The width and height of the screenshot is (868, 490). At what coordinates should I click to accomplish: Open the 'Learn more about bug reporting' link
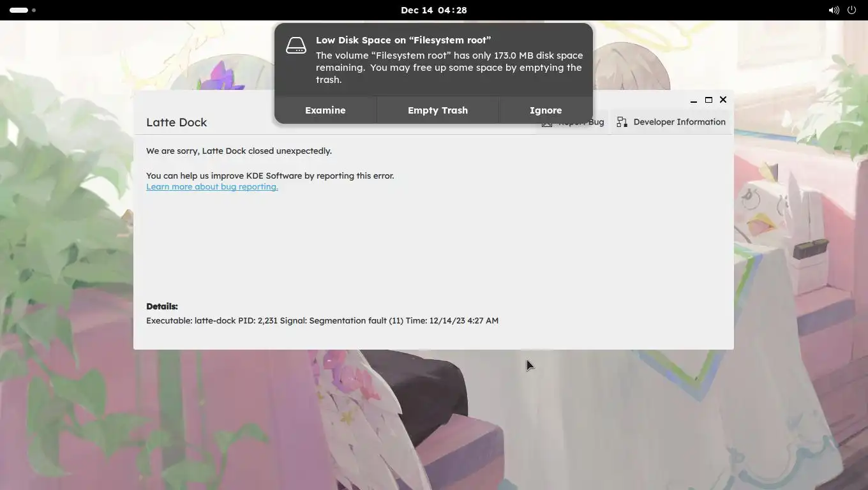click(x=212, y=187)
